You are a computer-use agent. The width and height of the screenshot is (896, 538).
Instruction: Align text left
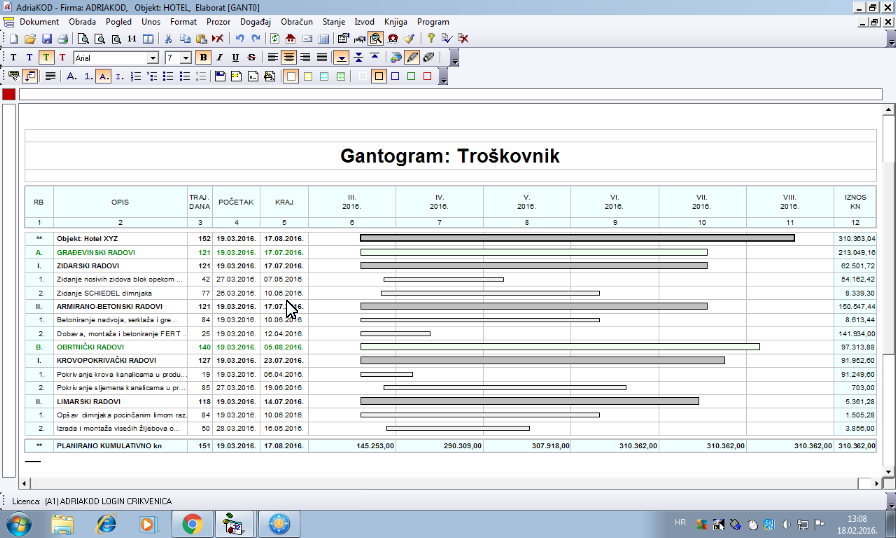pos(273,58)
